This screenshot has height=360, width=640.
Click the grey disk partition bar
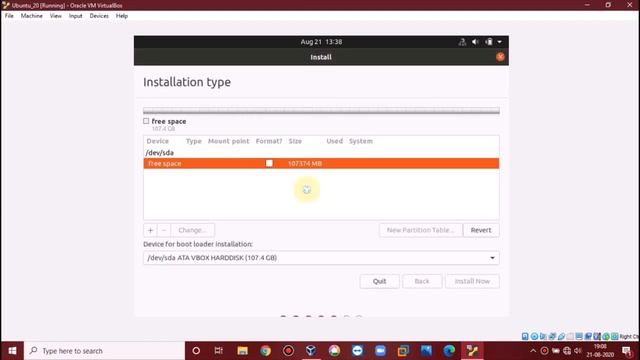[321, 111]
